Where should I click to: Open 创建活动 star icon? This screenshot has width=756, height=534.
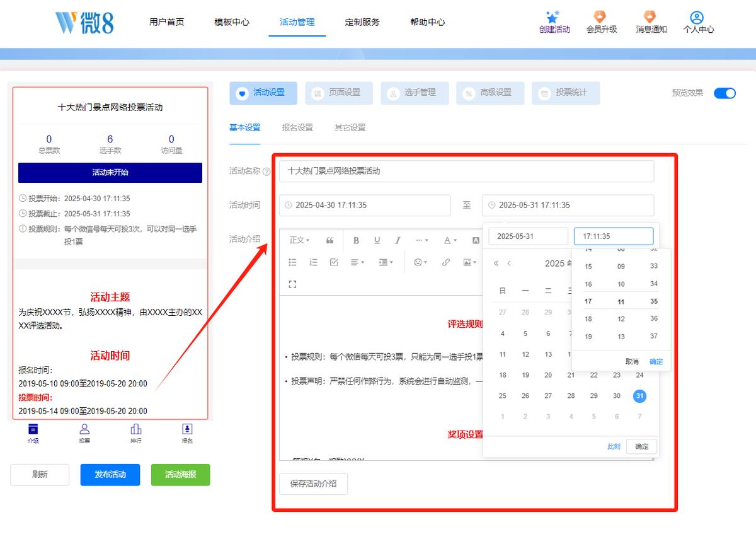[553, 16]
